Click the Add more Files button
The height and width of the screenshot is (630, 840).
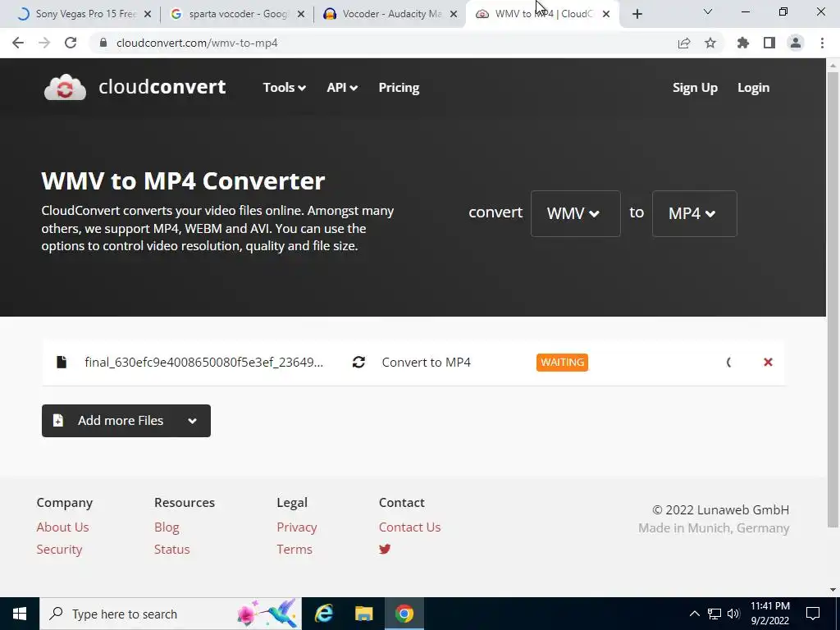(x=126, y=421)
